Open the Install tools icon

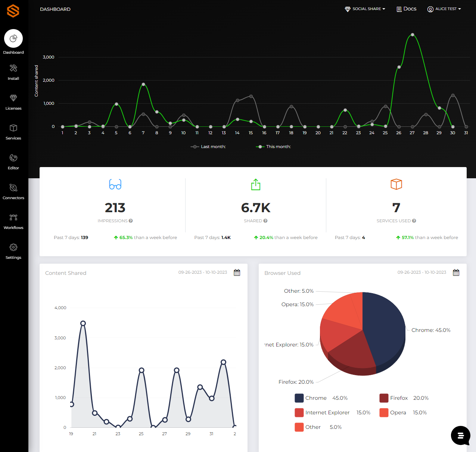tap(13, 68)
